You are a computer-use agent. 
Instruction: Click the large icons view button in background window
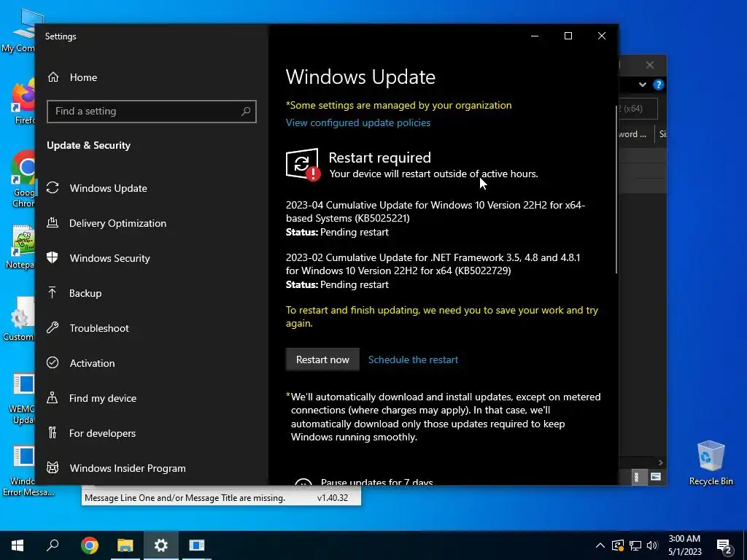pos(656,477)
